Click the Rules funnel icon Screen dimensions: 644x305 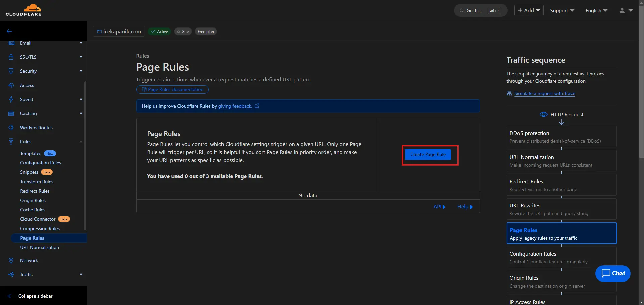[11, 142]
